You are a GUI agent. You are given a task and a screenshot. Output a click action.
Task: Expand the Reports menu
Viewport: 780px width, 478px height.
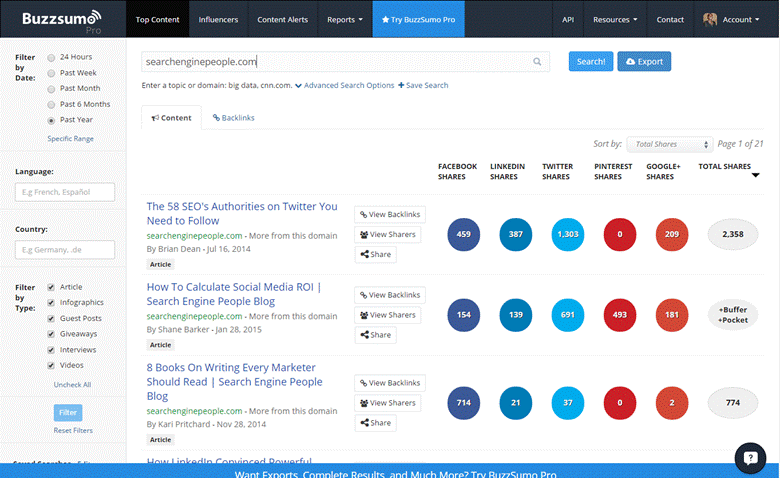click(x=345, y=19)
